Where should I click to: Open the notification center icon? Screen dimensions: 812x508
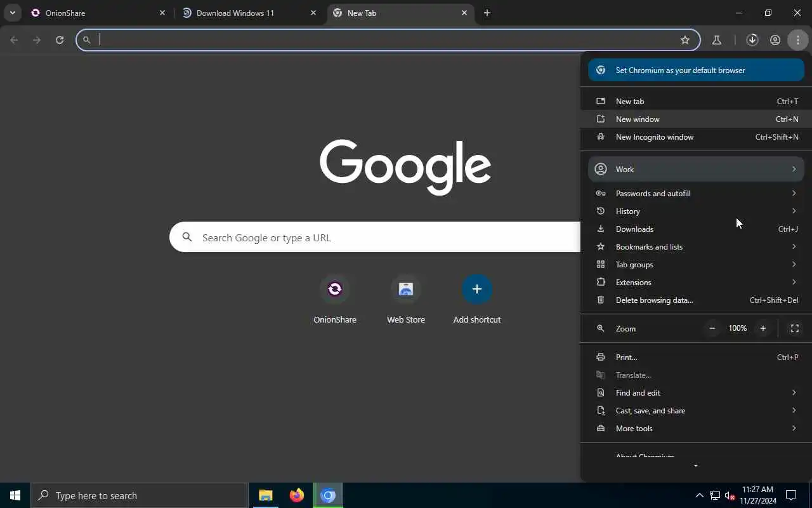tap(791, 495)
